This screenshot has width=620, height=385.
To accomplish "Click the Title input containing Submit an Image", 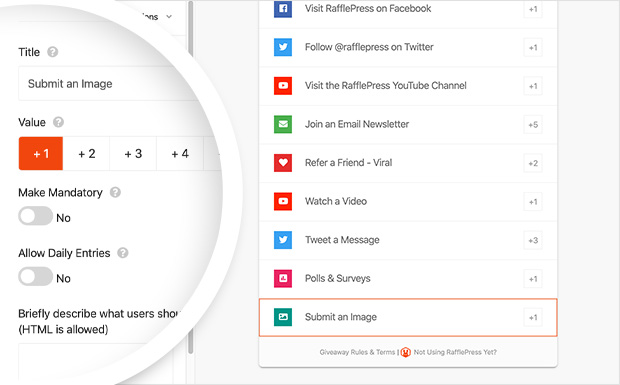I will point(107,83).
